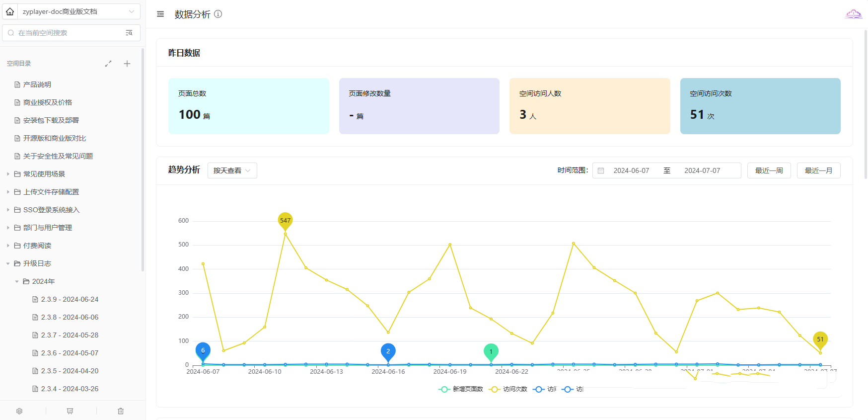Click the home icon beside the space selector

pyautogui.click(x=10, y=11)
